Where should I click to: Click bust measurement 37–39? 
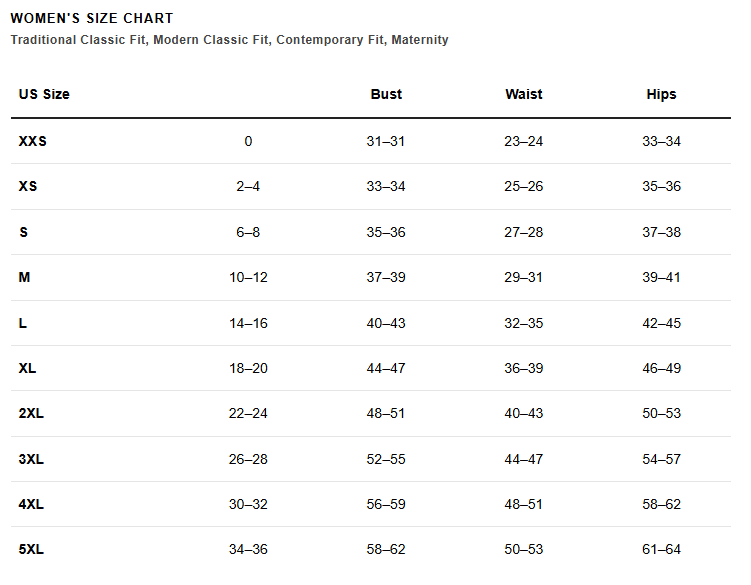[x=386, y=277]
